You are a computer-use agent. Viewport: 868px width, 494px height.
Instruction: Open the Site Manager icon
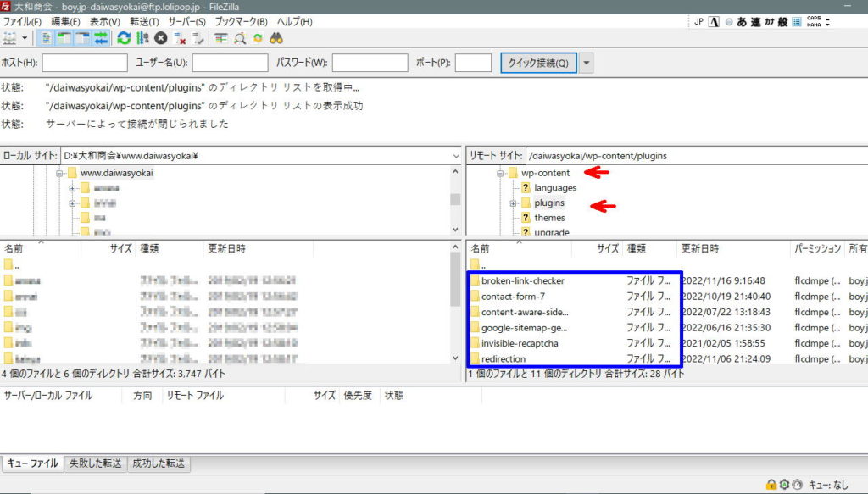[x=10, y=38]
